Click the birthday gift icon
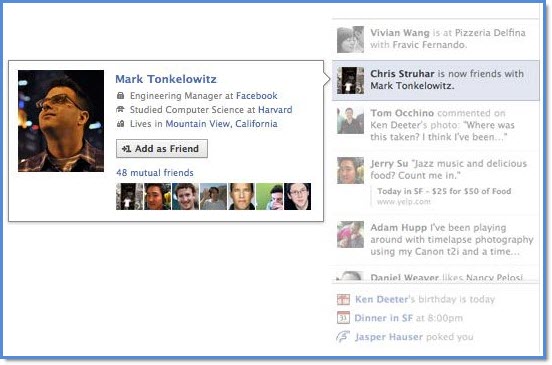This screenshot has height=365, width=552. pyautogui.click(x=343, y=299)
